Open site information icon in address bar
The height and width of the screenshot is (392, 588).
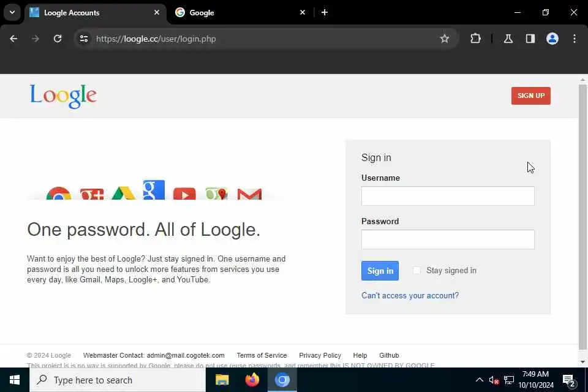84,39
